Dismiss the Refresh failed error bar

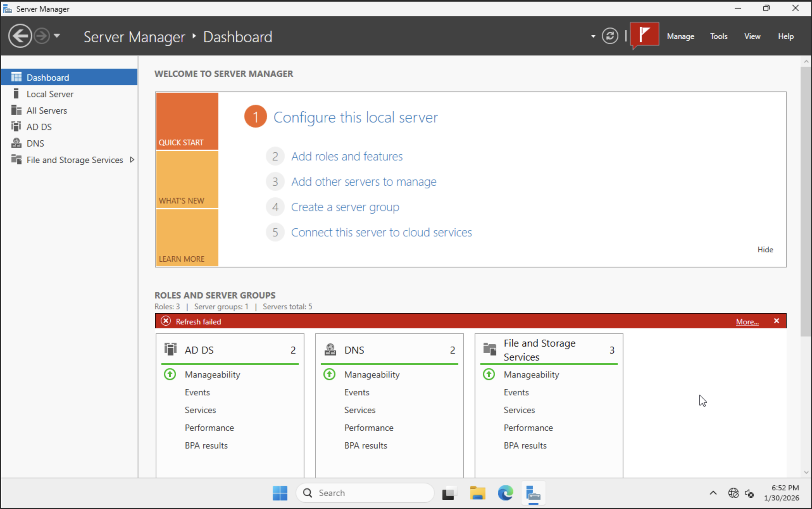point(776,321)
